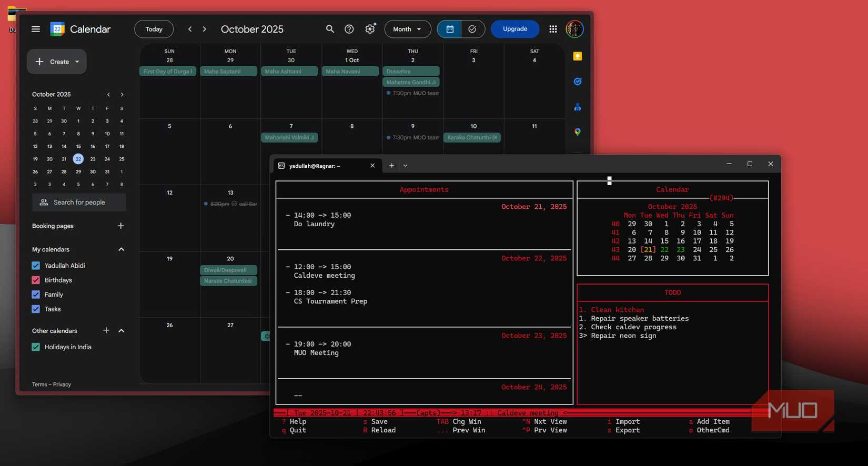Toggle the Family calendar checkbox
This screenshot has height=466, width=868.
[x=36, y=295]
